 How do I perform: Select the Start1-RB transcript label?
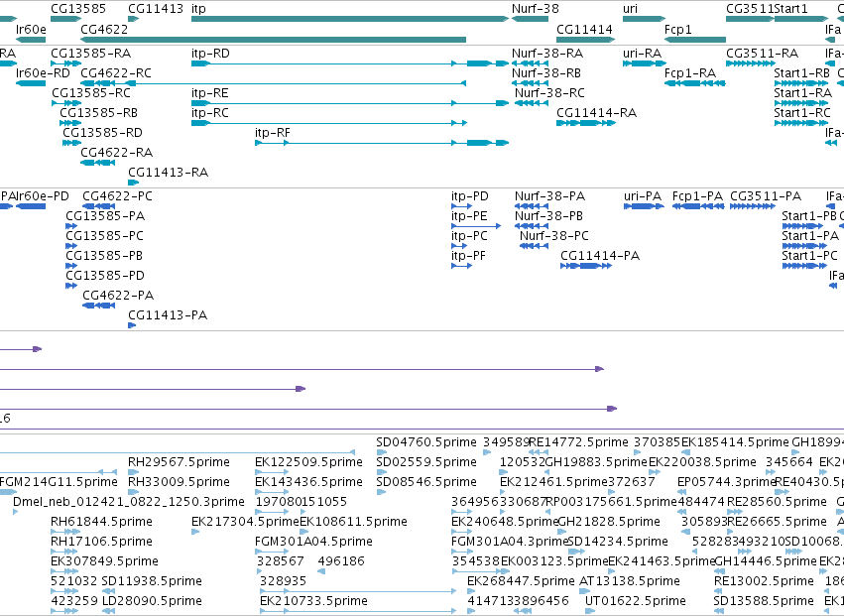(x=802, y=73)
